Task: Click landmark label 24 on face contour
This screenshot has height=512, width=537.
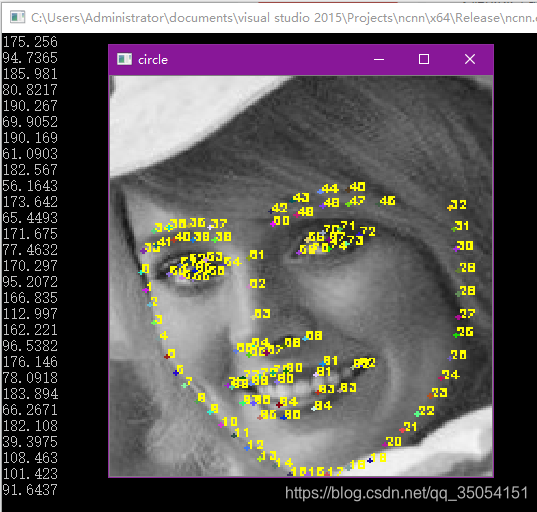Action: click(x=450, y=374)
